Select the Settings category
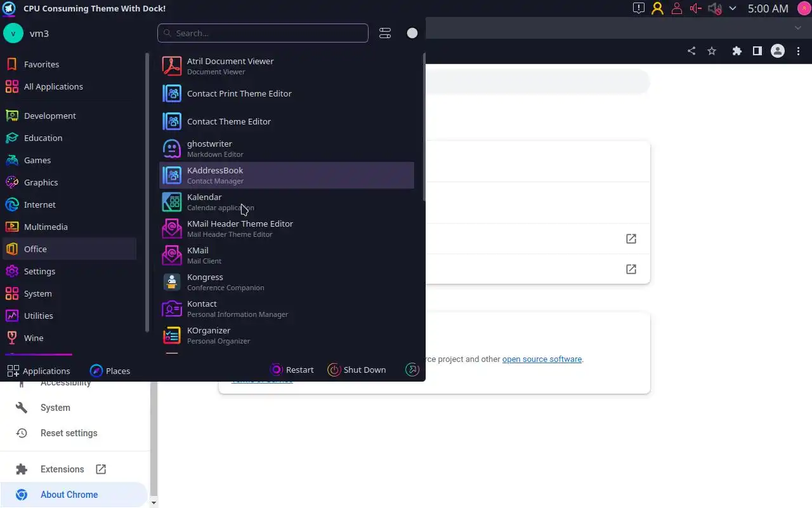 point(70,271)
